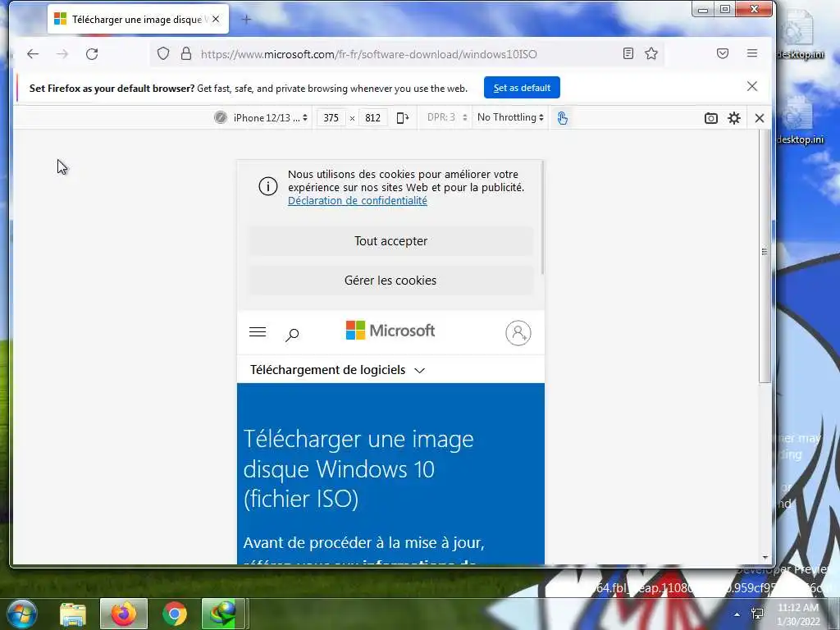Screen dimensions: 840x630
Task: Reload the current page
Action: coord(92,54)
